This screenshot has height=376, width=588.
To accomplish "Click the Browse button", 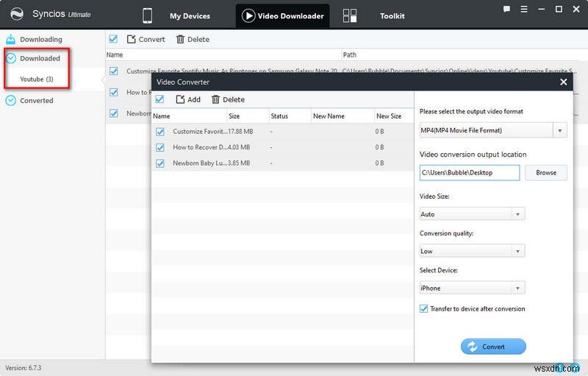I will click(546, 173).
